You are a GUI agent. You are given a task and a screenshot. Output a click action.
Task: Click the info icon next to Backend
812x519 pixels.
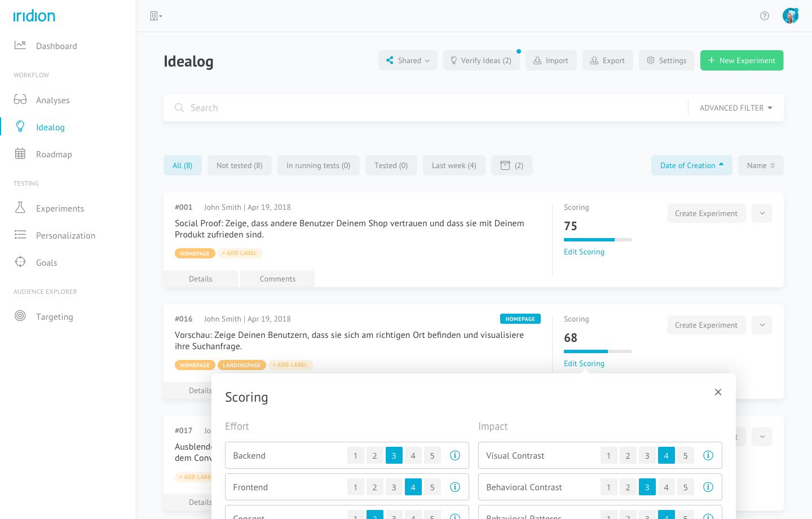(x=455, y=455)
